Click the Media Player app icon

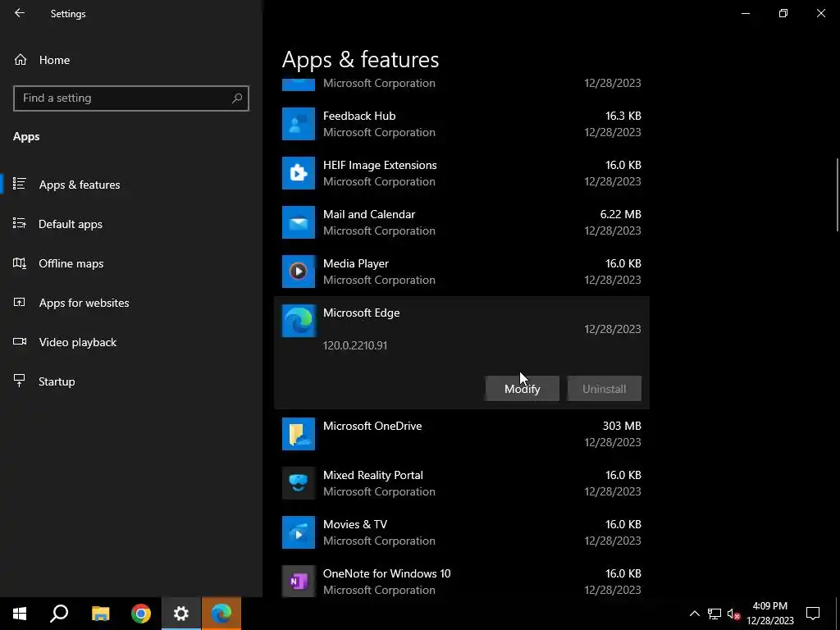(x=299, y=272)
